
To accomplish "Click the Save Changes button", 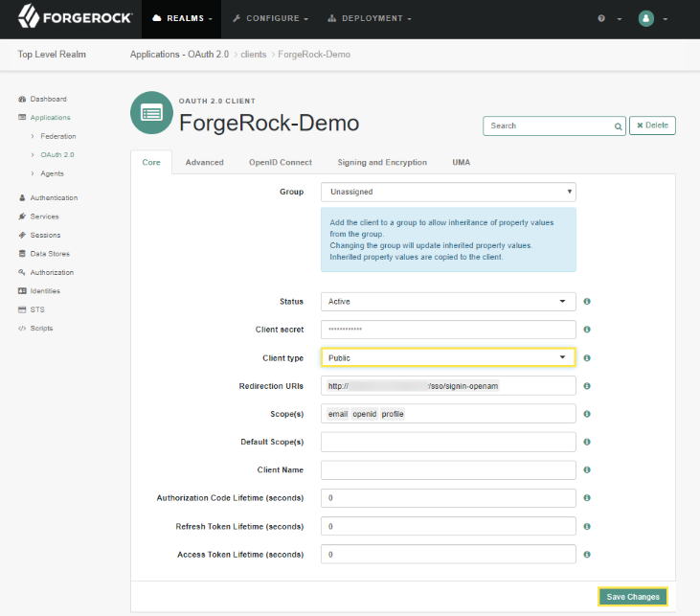I will coord(633,597).
